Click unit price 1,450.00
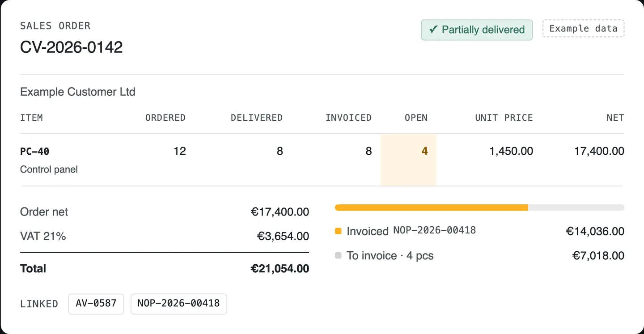 click(x=511, y=151)
